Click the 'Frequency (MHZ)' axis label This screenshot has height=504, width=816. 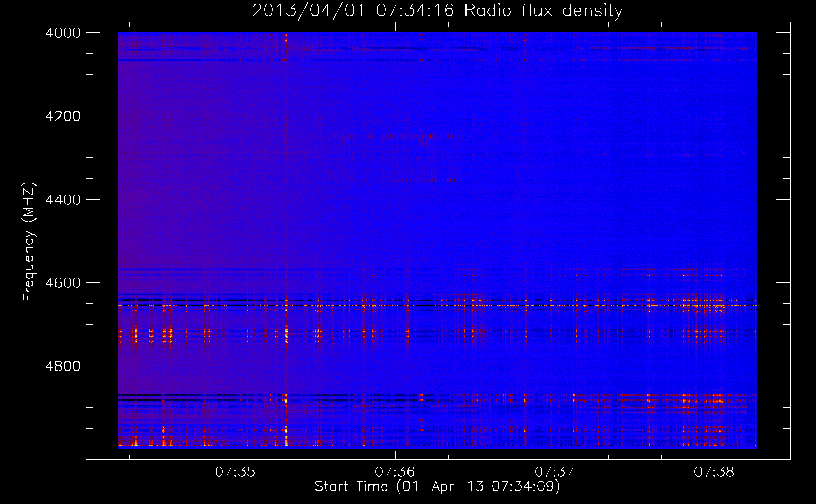pyautogui.click(x=29, y=242)
